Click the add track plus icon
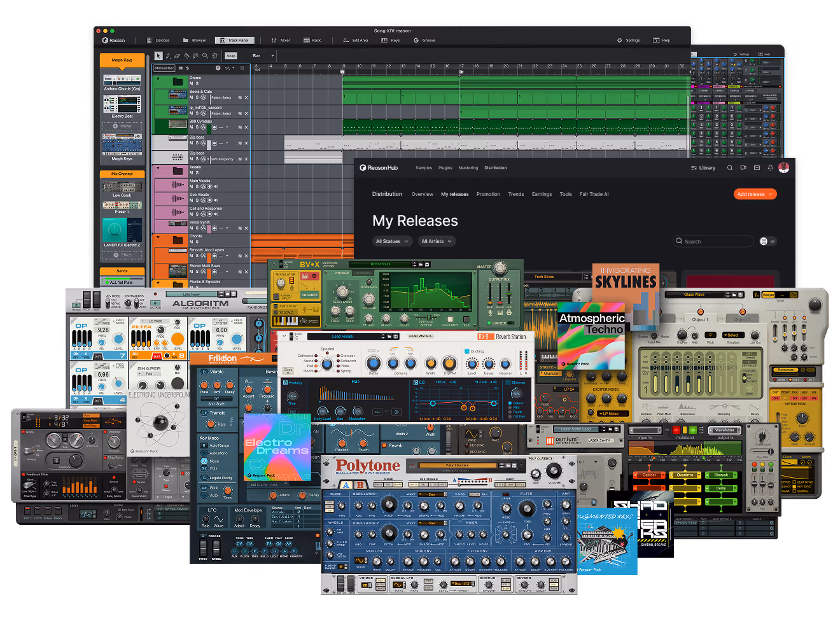 218,68
